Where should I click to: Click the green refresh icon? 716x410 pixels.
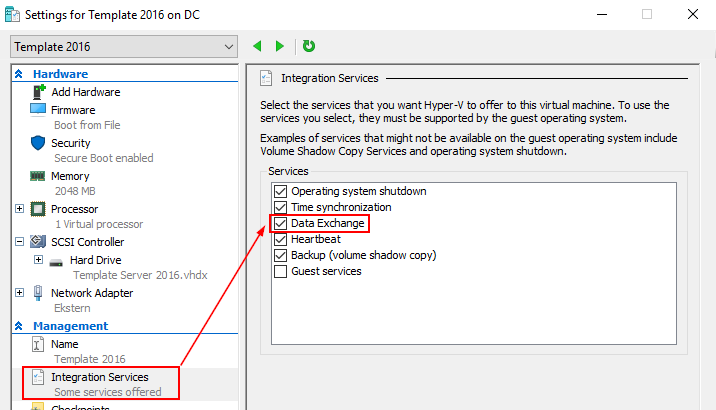point(309,46)
